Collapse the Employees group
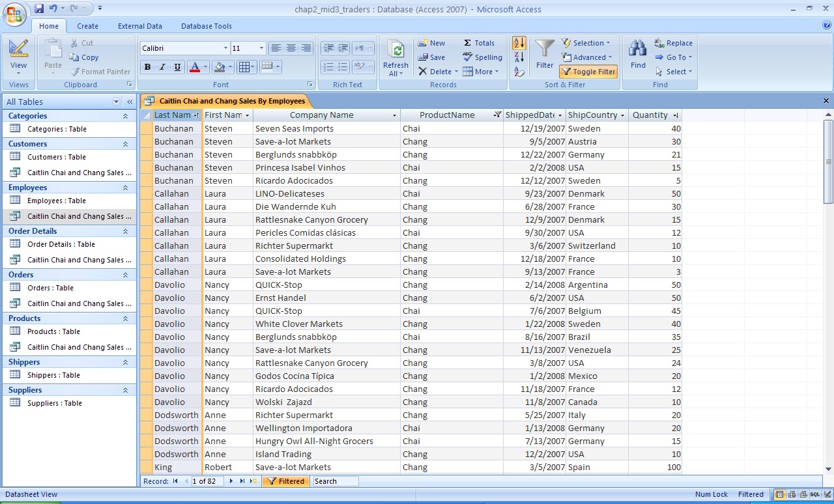The image size is (834, 504). pos(125,188)
